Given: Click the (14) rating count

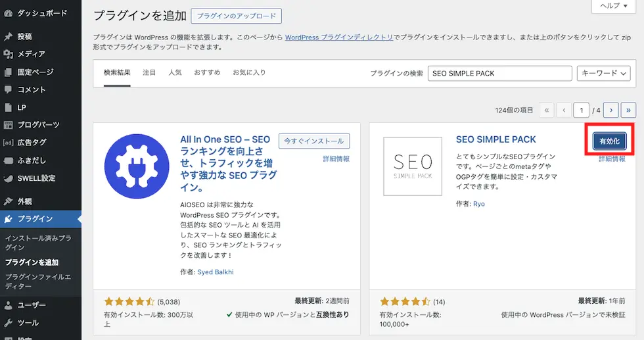Looking at the screenshot, I should point(439,302).
